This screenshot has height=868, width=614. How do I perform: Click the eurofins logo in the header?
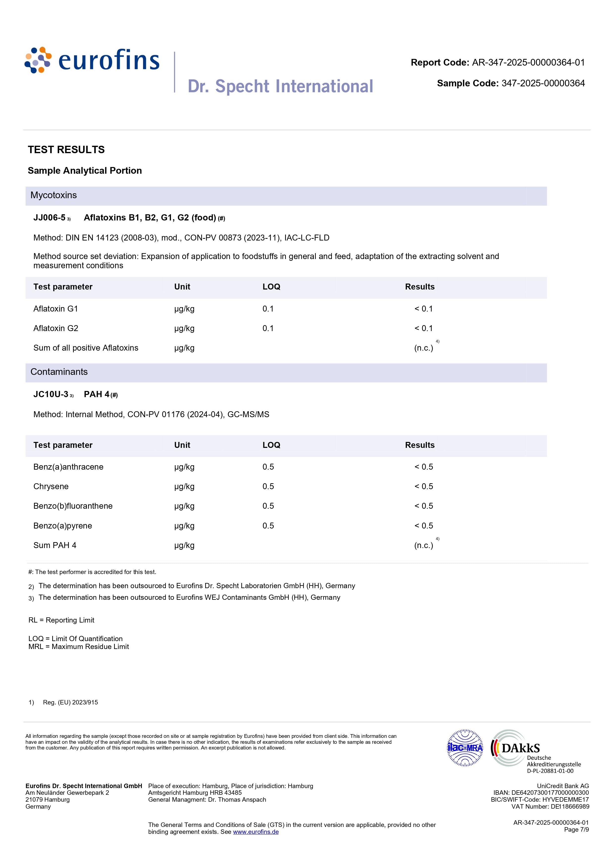(x=92, y=60)
